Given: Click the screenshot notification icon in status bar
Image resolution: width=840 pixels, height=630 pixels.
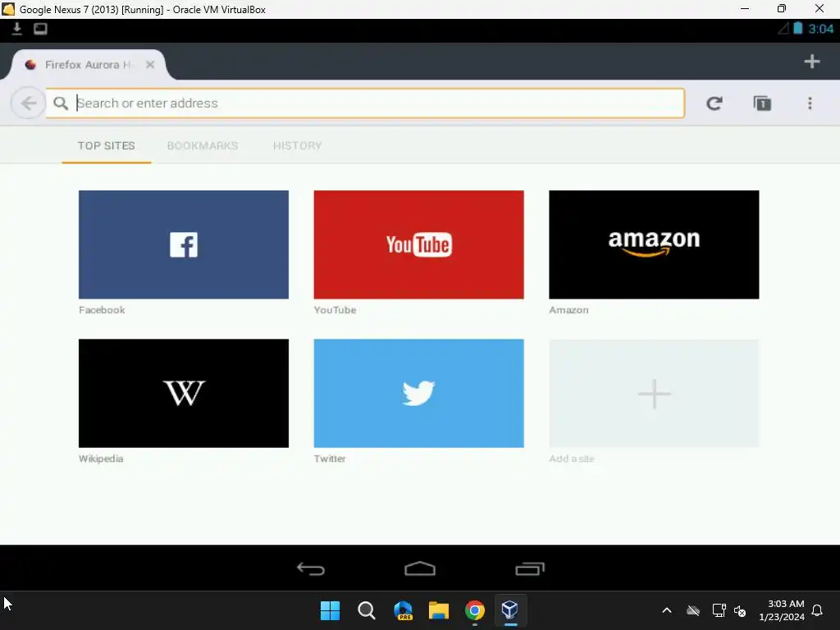Looking at the screenshot, I should [40, 29].
